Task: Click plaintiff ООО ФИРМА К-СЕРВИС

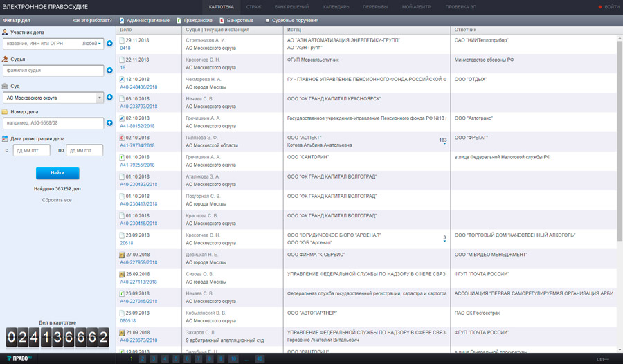Action: tap(316, 255)
